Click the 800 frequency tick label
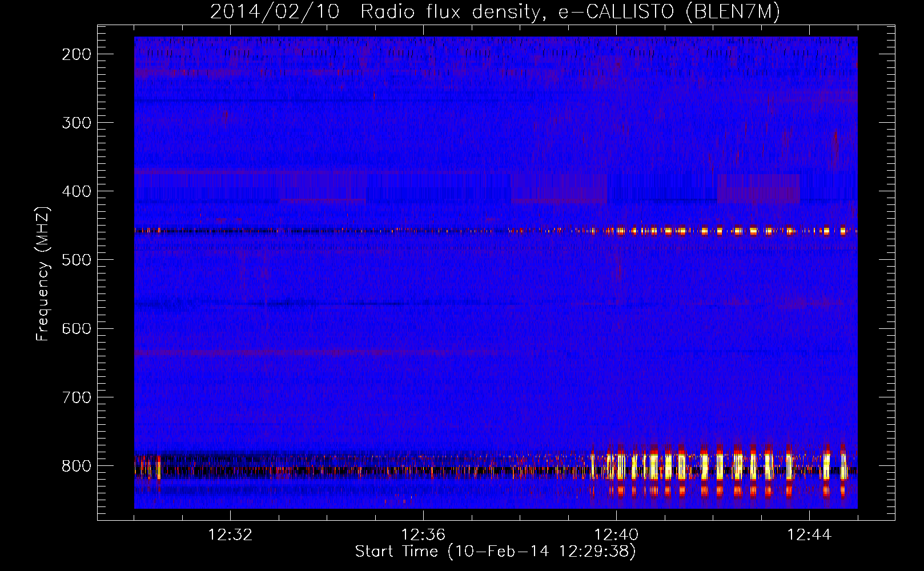924x571 pixels. [77, 465]
